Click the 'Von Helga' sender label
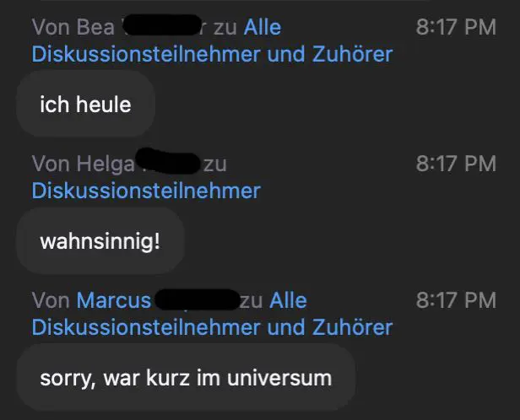 [x=84, y=164]
